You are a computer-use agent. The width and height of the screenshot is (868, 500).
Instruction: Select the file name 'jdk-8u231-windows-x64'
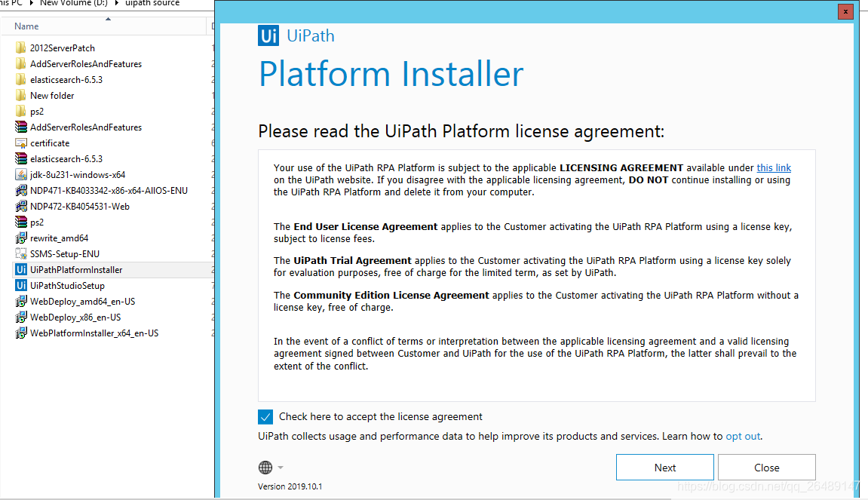click(78, 175)
